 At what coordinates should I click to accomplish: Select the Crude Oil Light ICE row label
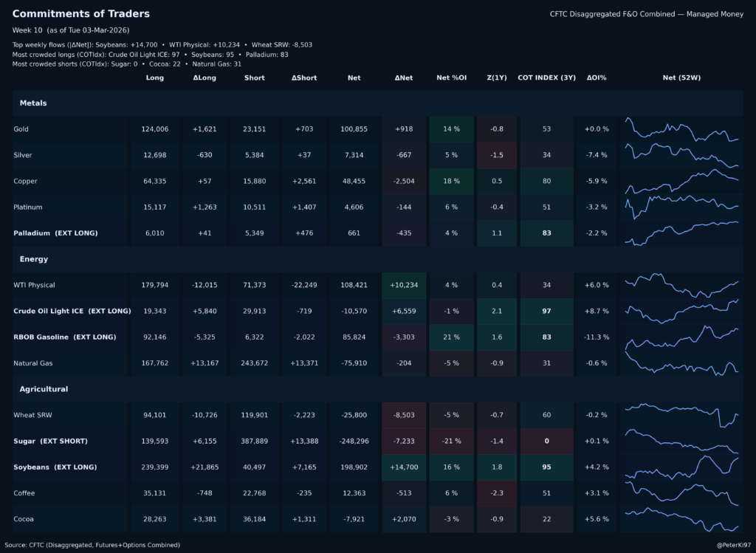[x=72, y=311]
